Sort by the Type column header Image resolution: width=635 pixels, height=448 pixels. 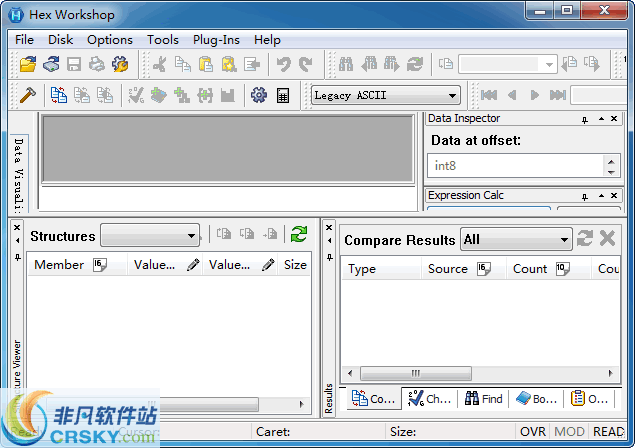click(x=381, y=269)
